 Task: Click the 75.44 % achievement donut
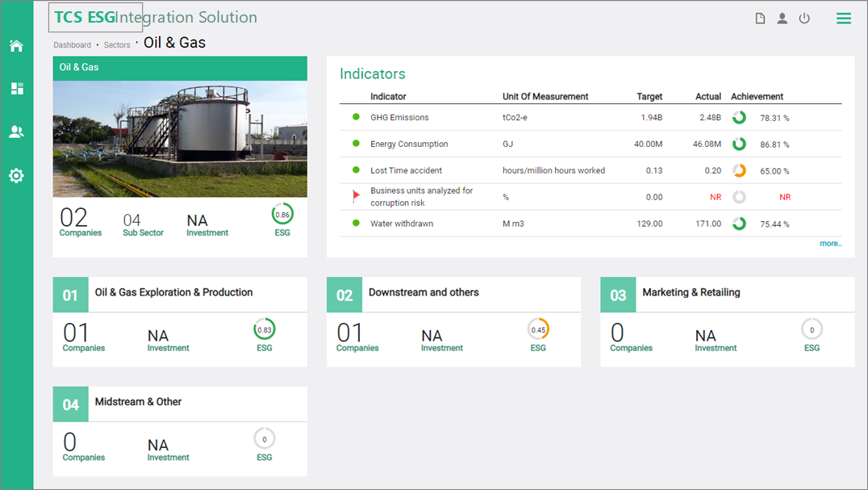(739, 224)
